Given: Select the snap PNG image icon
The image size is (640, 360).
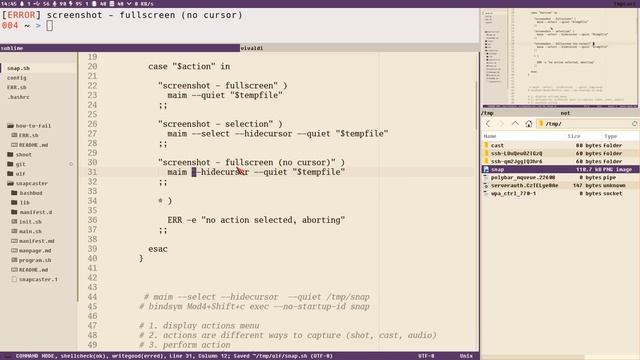Looking at the screenshot, I should coord(486,169).
